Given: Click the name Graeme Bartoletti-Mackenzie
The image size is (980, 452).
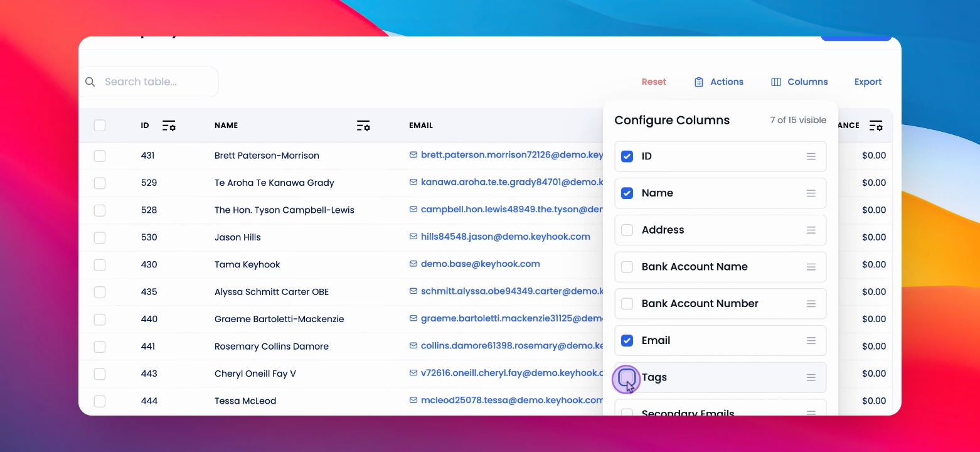Looking at the screenshot, I should click(x=279, y=319).
